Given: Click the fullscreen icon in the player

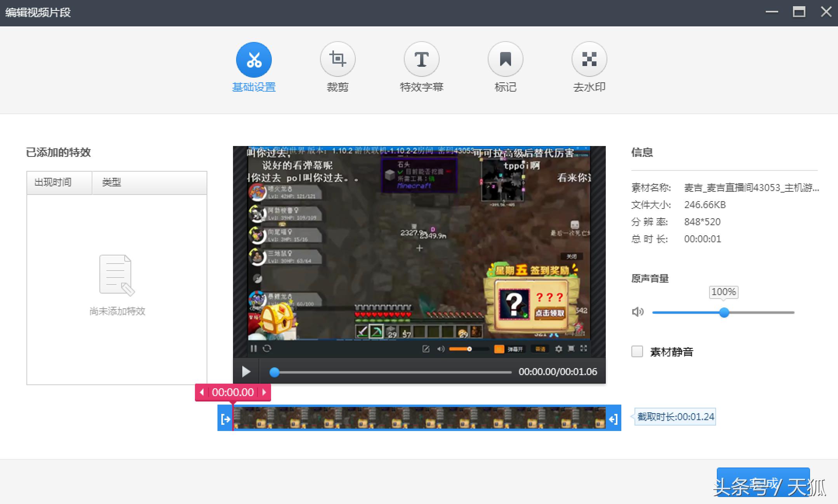Looking at the screenshot, I should pos(583,349).
